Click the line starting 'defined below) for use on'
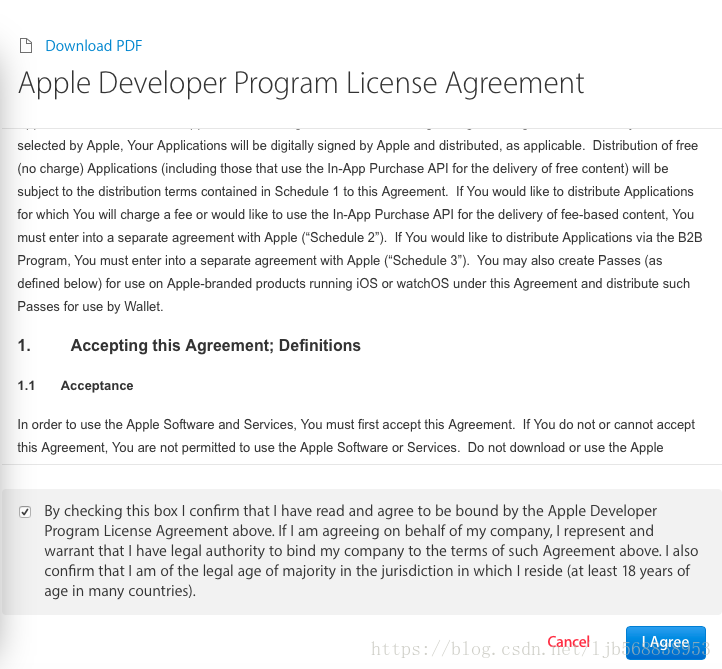The image size is (722, 669). point(354,284)
